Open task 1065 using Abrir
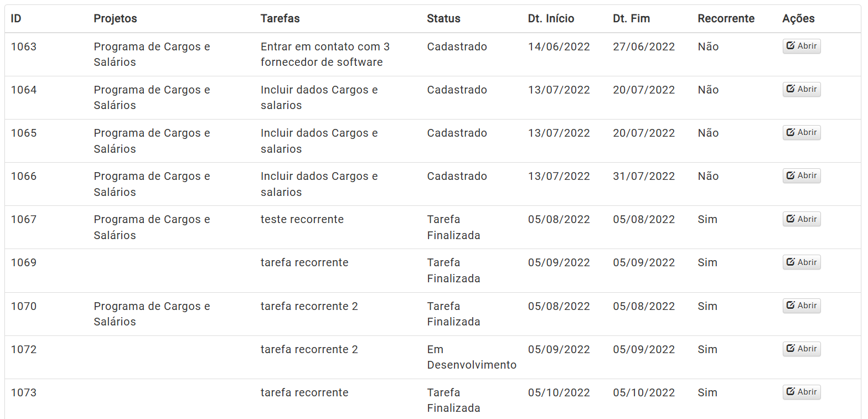868x419 pixels. click(x=802, y=132)
